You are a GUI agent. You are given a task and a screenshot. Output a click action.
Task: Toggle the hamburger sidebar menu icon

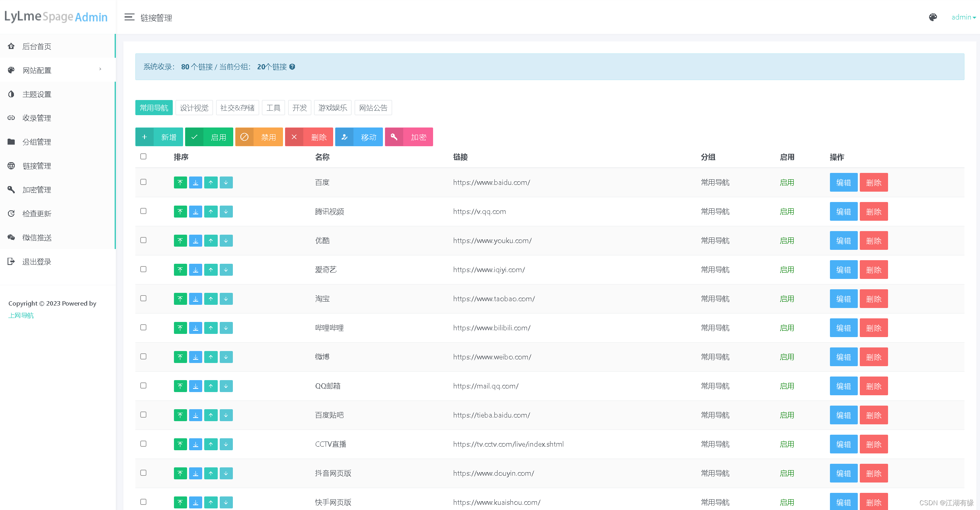pos(129,17)
